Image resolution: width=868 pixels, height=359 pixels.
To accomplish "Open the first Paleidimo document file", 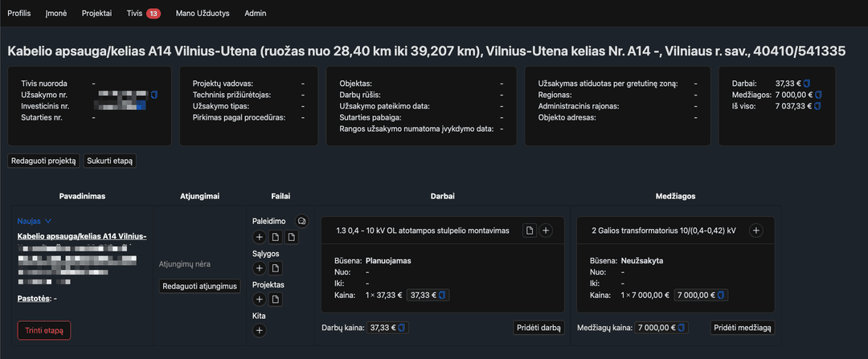I will click(275, 238).
